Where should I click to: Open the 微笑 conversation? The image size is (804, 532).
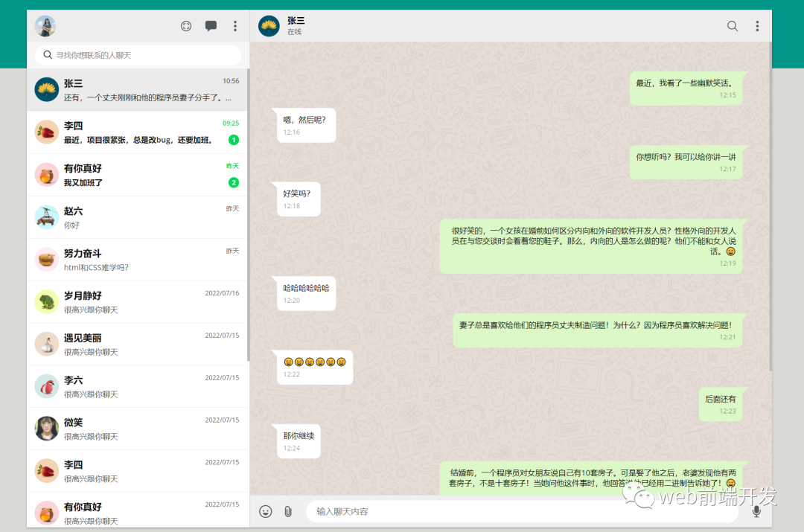[138, 429]
